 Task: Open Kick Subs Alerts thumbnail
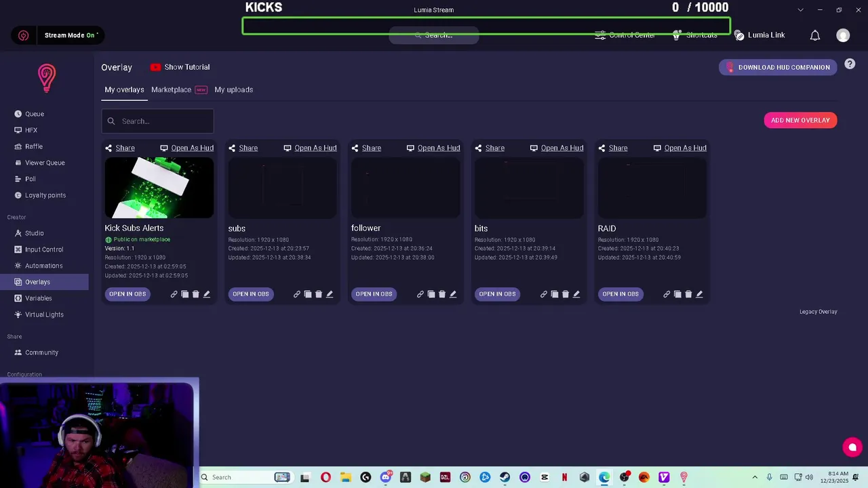tap(159, 188)
